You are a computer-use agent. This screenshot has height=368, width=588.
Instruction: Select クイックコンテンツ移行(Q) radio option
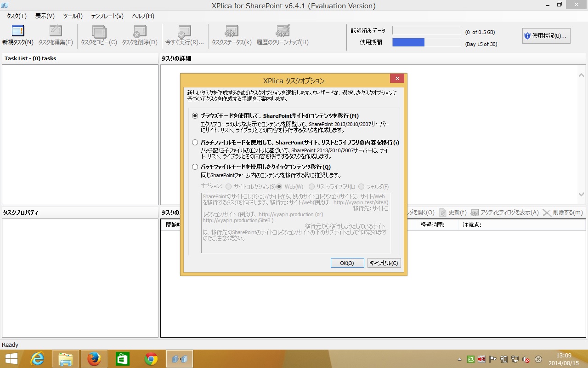pos(195,167)
